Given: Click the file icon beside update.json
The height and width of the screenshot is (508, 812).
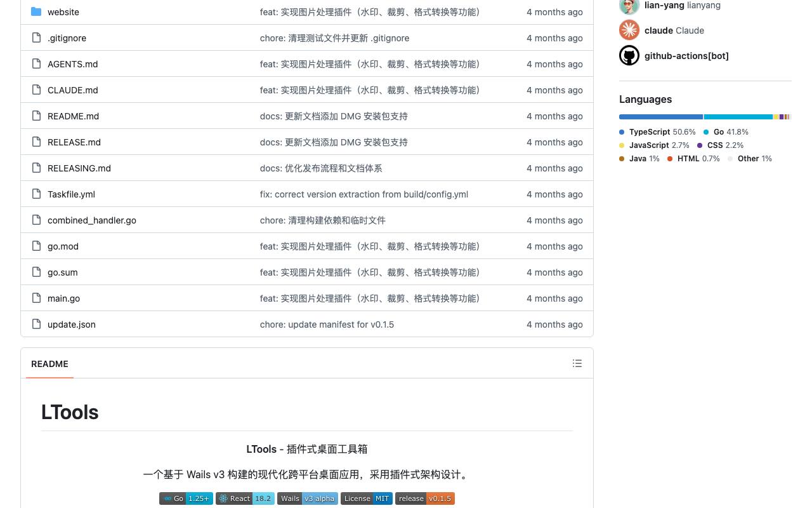Looking at the screenshot, I should tap(36, 324).
